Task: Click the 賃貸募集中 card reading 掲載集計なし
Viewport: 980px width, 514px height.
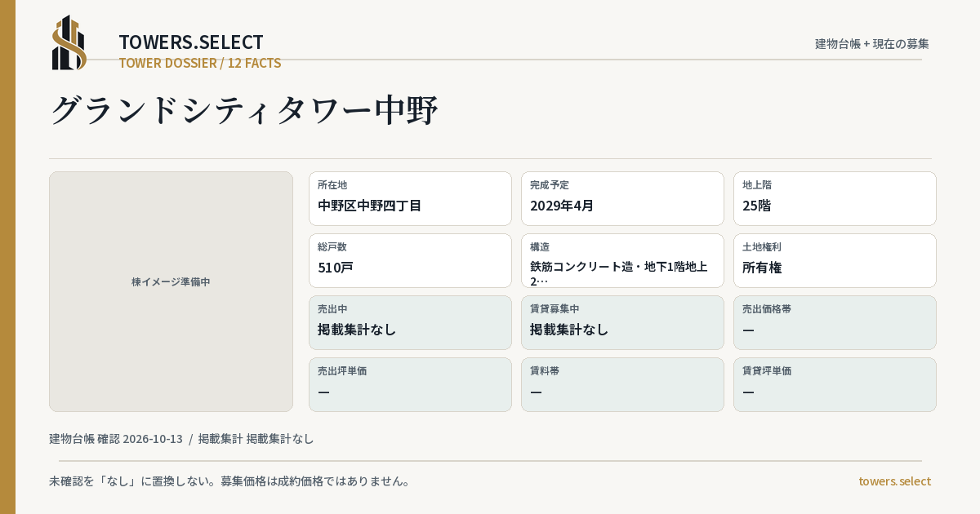Action: [622, 322]
